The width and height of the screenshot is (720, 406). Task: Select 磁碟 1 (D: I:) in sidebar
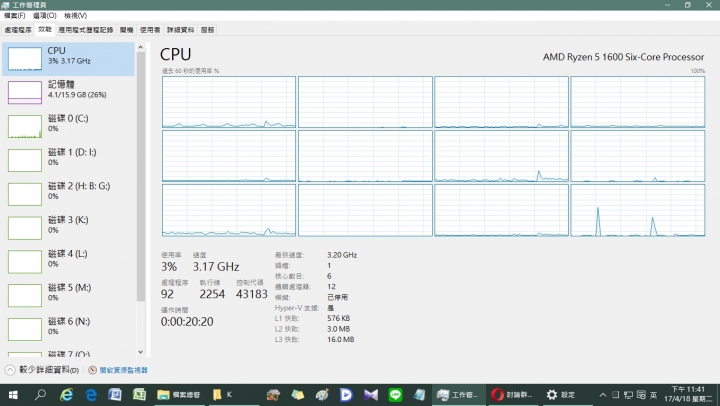point(68,160)
